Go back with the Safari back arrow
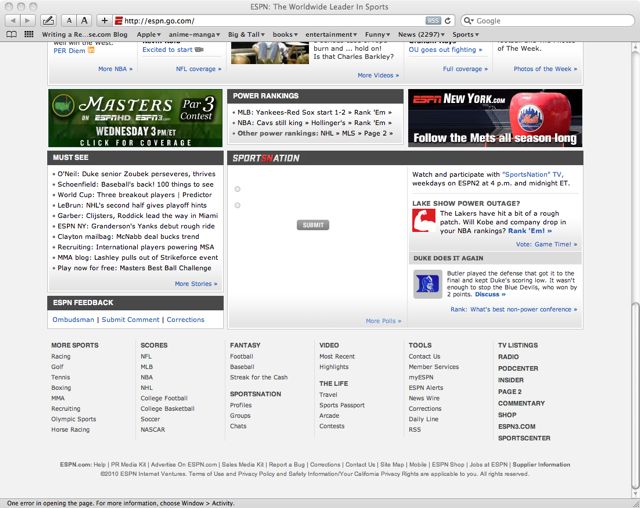The image size is (640, 508). (x=13, y=20)
